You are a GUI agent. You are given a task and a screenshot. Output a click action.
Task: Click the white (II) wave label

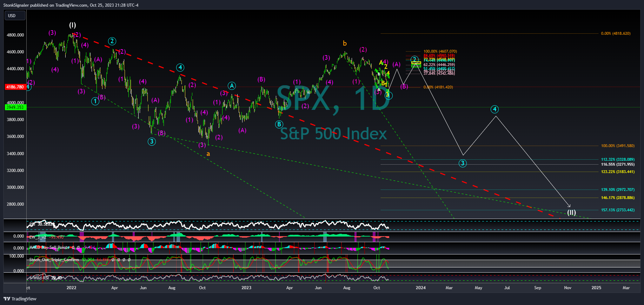pyautogui.click(x=572, y=212)
